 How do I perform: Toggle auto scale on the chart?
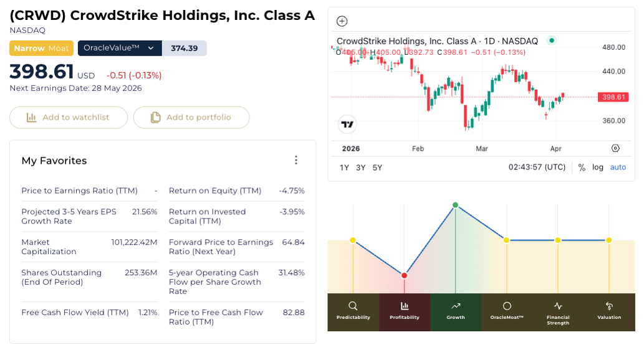click(618, 167)
